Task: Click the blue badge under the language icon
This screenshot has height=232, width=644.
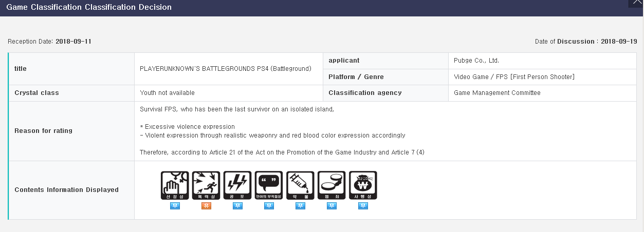Action: (x=269, y=206)
